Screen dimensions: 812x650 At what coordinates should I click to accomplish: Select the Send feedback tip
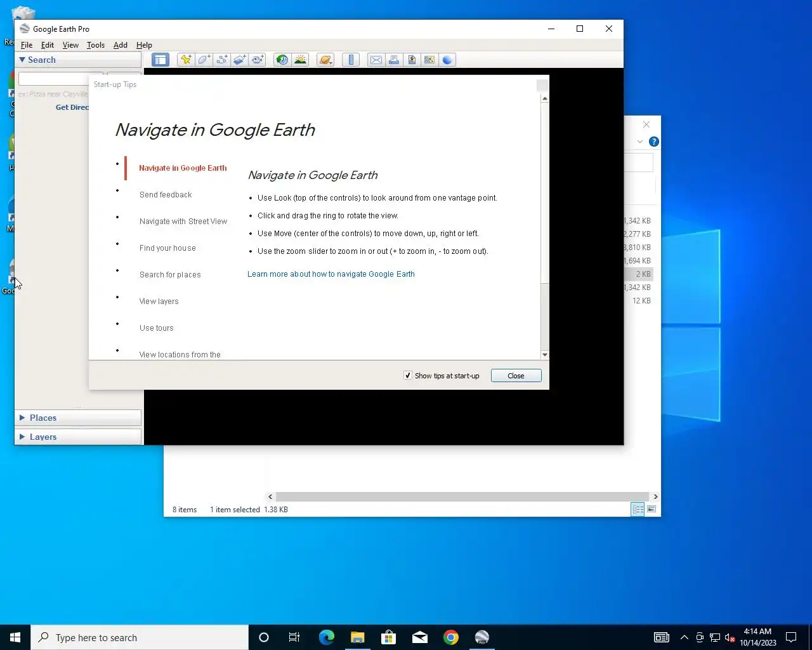tap(166, 195)
